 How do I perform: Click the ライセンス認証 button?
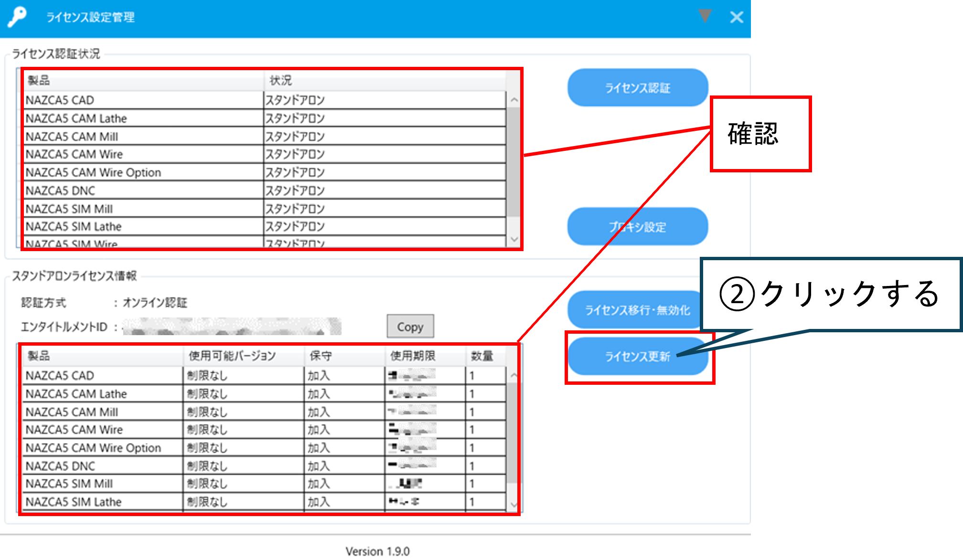click(x=637, y=88)
